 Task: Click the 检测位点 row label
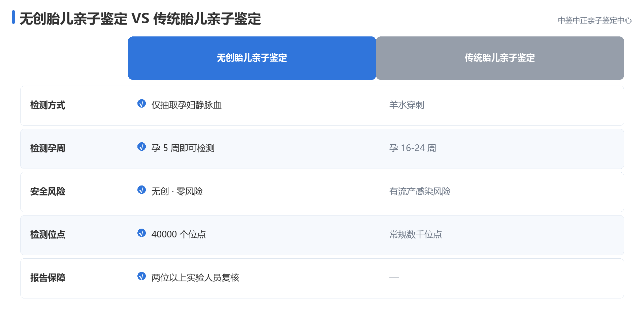click(47, 235)
